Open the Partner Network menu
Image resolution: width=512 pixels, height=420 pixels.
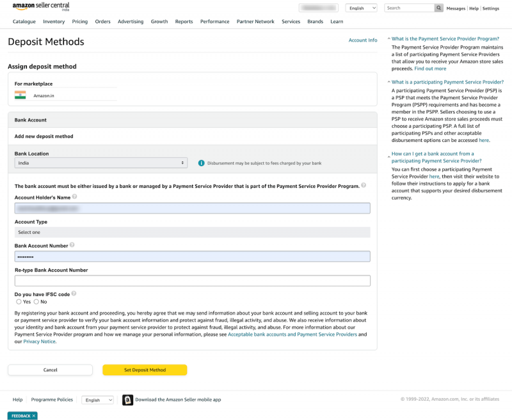(x=255, y=22)
